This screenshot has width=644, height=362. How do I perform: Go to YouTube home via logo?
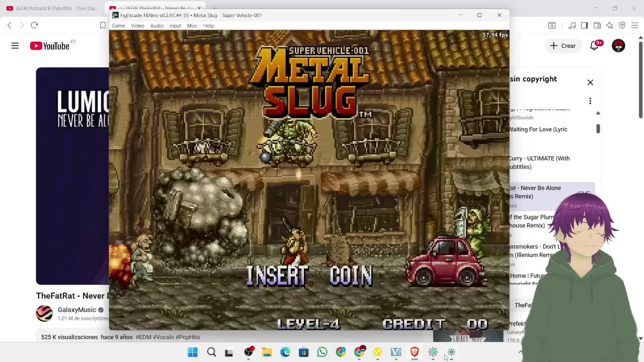(50, 46)
